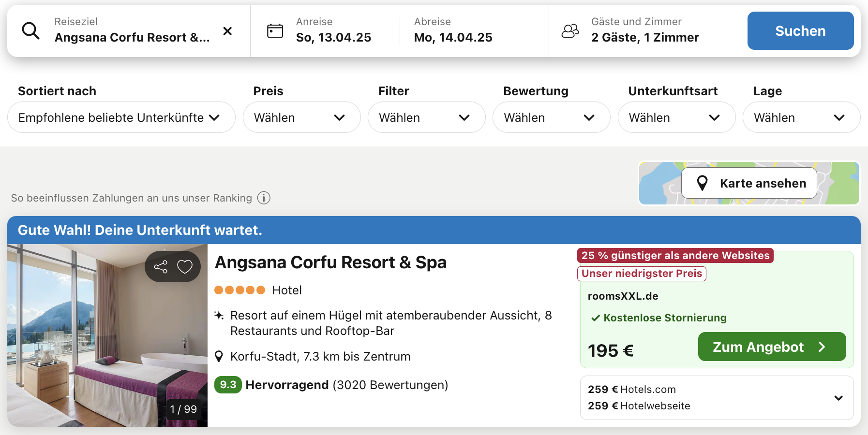The height and width of the screenshot is (435, 868).
Task: Click So beeinflussen Zahlungen ranking text
Action: tap(132, 198)
